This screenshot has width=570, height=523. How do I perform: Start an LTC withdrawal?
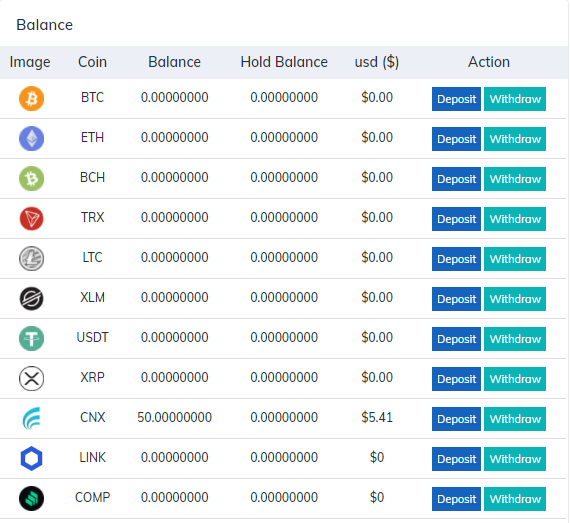click(x=515, y=259)
